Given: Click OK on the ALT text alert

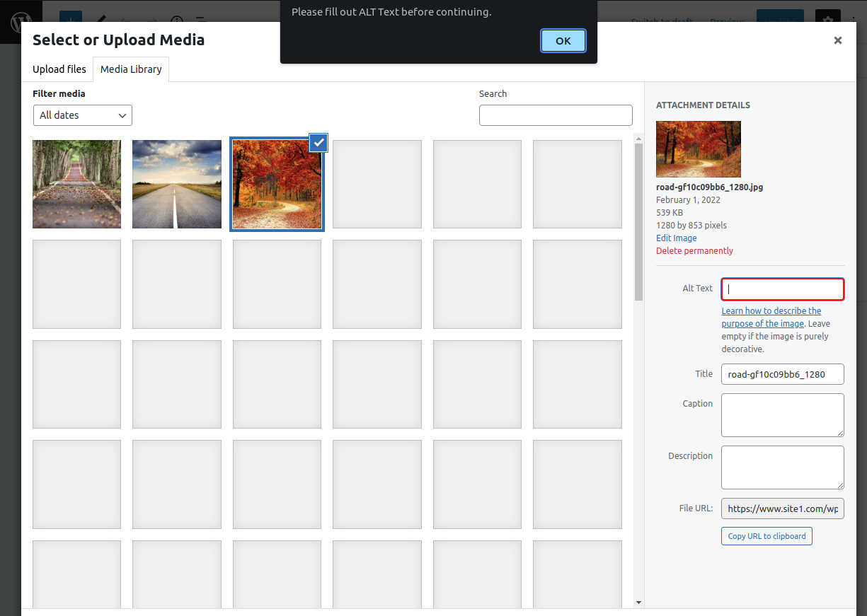Looking at the screenshot, I should point(563,41).
